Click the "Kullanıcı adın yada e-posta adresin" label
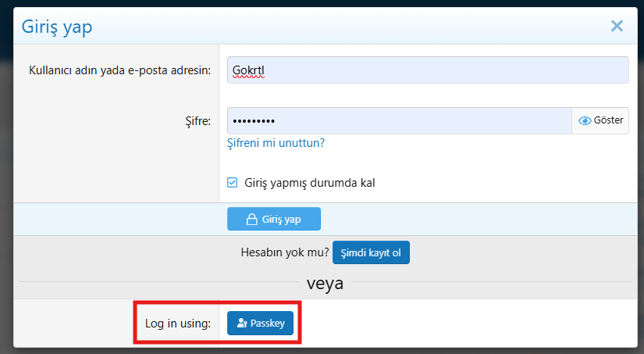The width and height of the screenshot is (644, 354). point(119,70)
